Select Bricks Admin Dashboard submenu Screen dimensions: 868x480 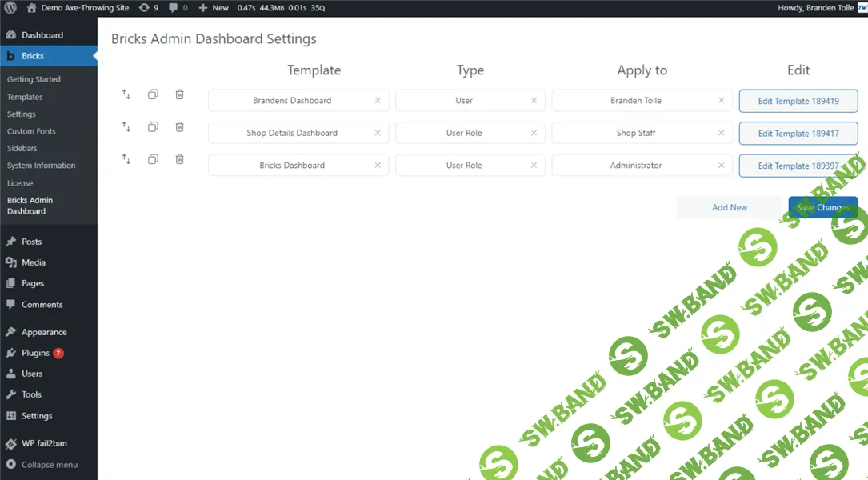tap(30, 206)
